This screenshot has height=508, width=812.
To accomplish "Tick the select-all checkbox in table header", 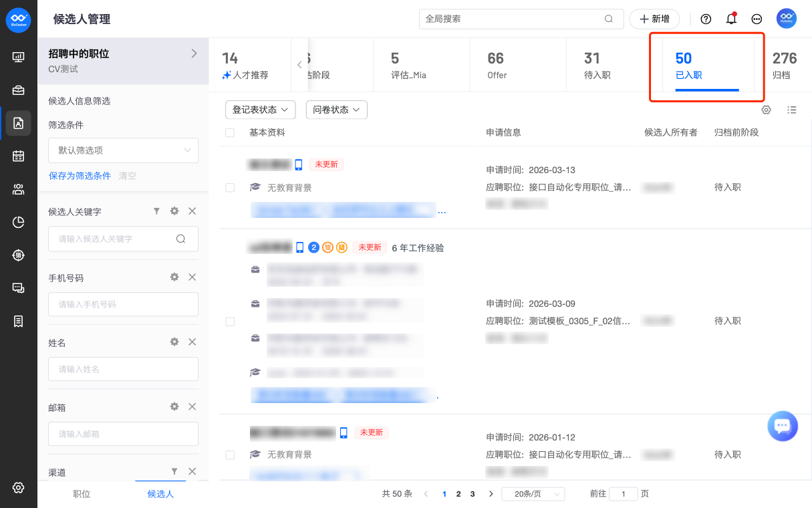I will 230,133.
